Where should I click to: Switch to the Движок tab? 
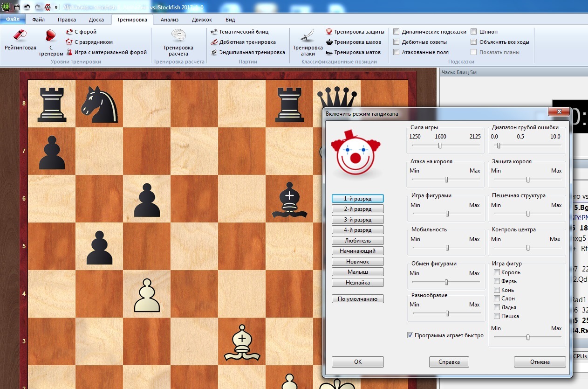pyautogui.click(x=202, y=20)
